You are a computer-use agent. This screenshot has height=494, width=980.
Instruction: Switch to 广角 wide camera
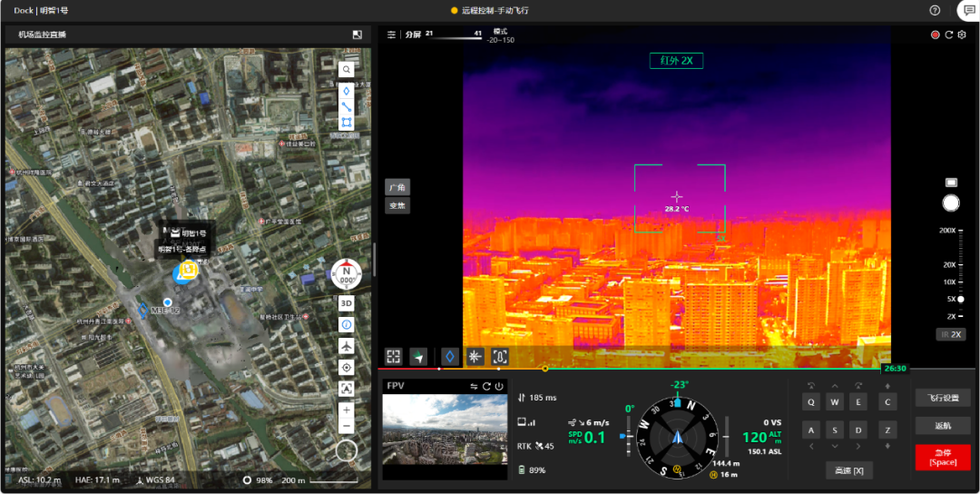397,188
